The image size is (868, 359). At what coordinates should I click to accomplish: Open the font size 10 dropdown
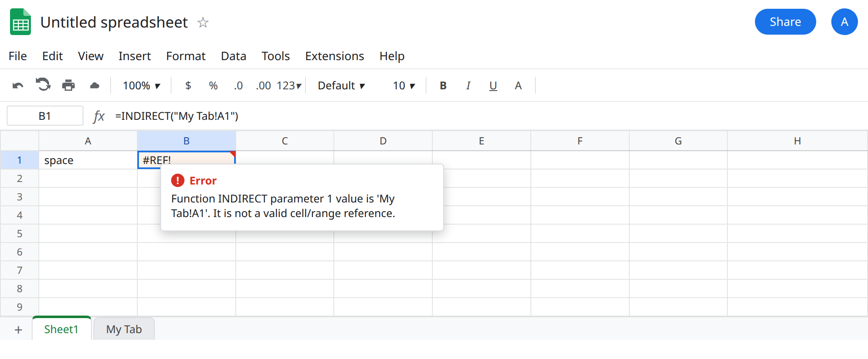point(404,86)
